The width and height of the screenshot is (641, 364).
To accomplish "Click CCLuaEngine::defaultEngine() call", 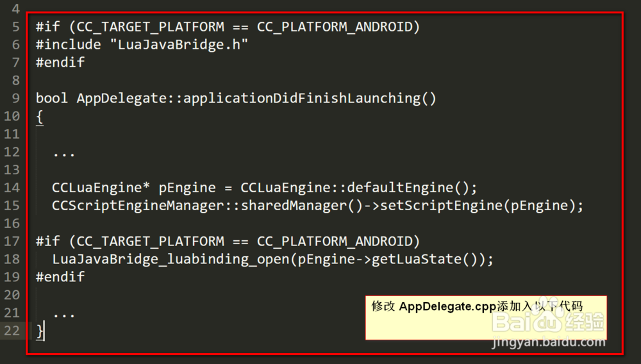I will click(354, 188).
